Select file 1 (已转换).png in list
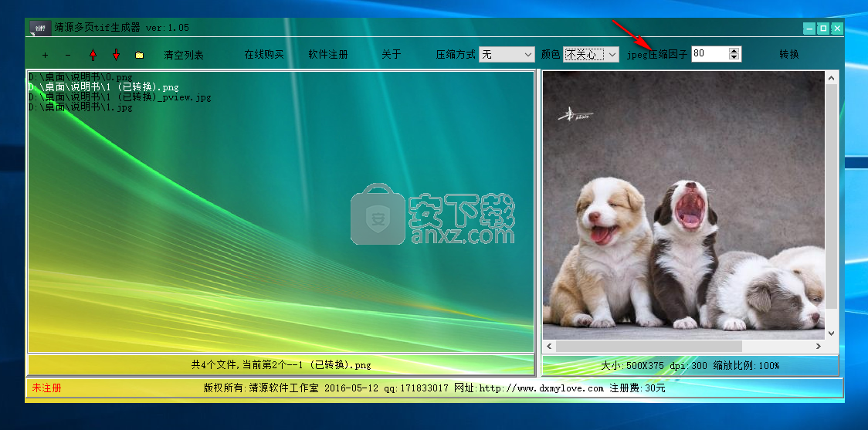The width and height of the screenshot is (868, 430). 103,87
